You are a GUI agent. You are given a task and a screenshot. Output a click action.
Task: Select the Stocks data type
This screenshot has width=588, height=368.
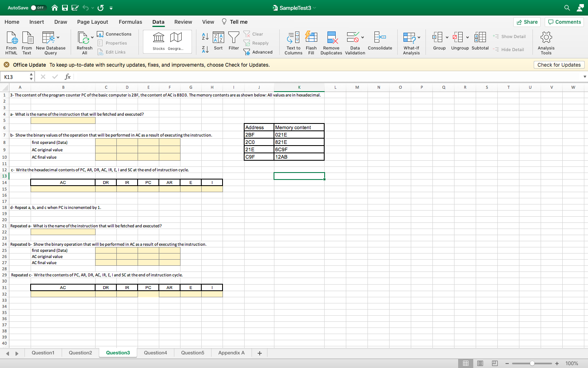(x=158, y=41)
